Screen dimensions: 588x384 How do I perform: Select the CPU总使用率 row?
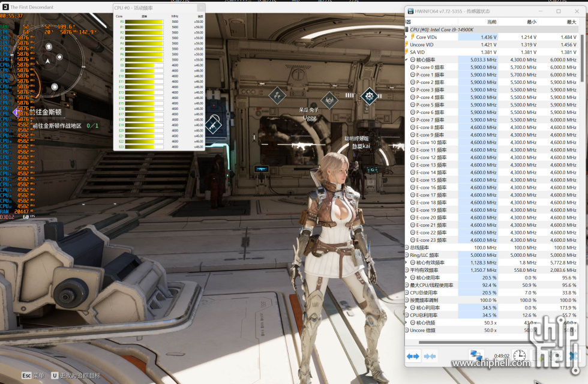[x=491, y=293]
